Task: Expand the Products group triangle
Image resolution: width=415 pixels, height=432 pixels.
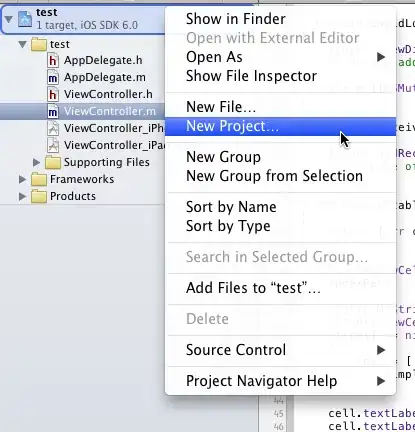Action: (x=22, y=196)
